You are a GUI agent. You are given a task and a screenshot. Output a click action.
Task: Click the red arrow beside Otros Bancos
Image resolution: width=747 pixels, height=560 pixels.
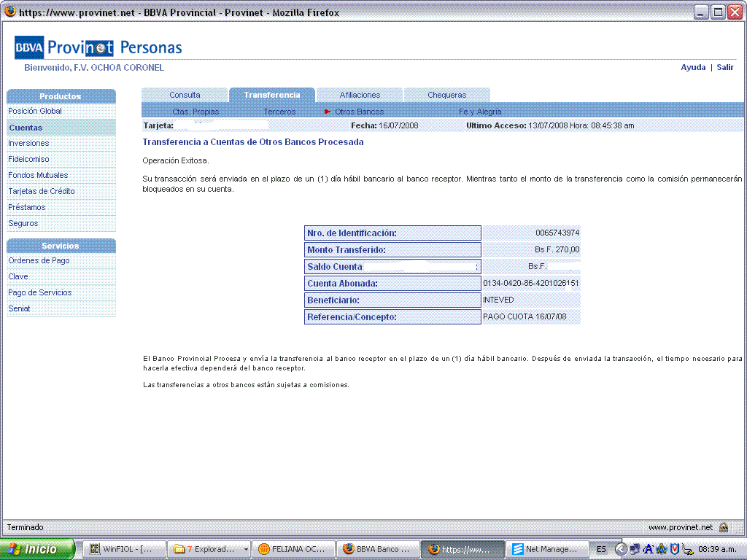(328, 112)
